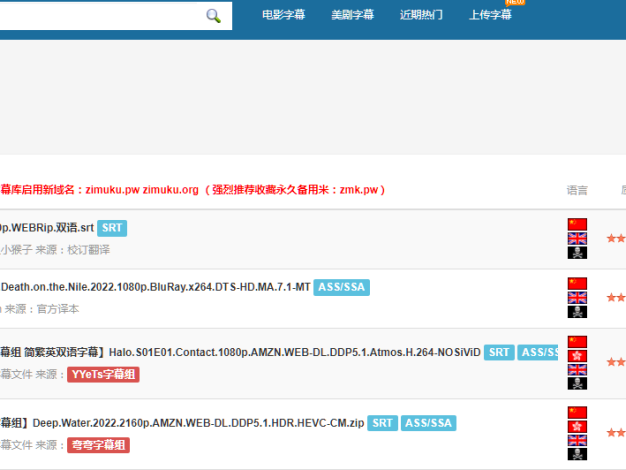Viewport: 626px width, 470px height.
Task: Click the SRT tag on WEBRip.双语.srt row
Action: tap(112, 228)
